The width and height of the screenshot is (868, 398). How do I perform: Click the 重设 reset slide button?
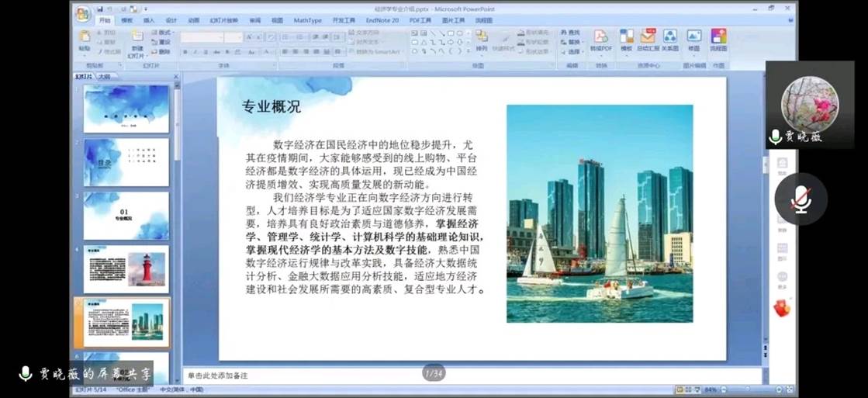coord(164,42)
